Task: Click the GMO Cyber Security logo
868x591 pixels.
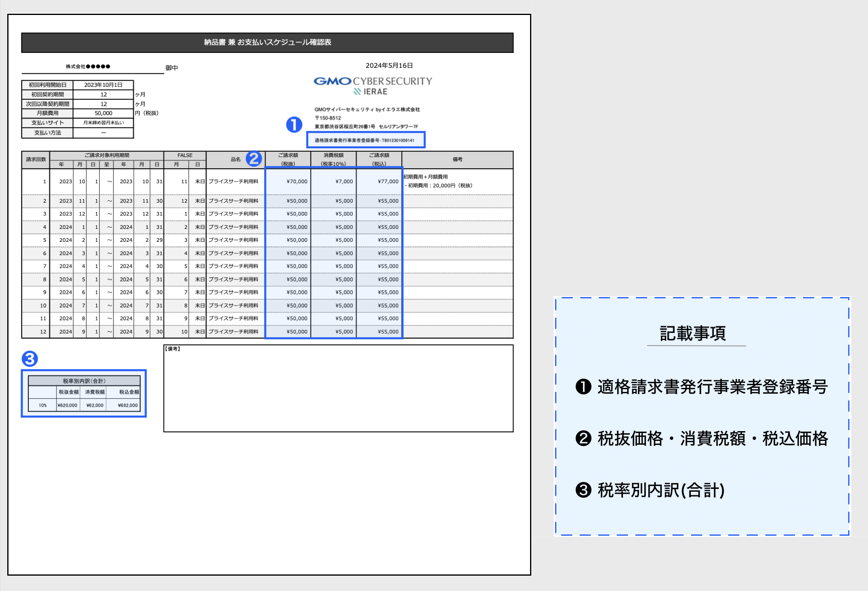Action: coord(372,81)
